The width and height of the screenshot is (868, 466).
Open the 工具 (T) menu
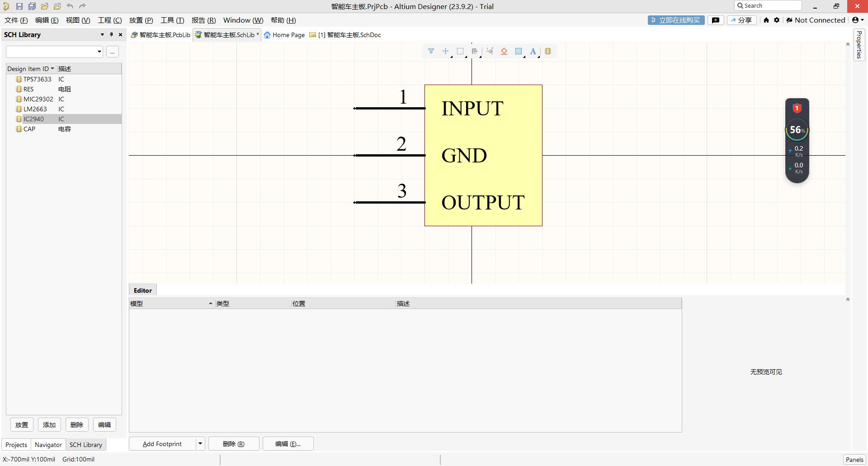pos(172,20)
